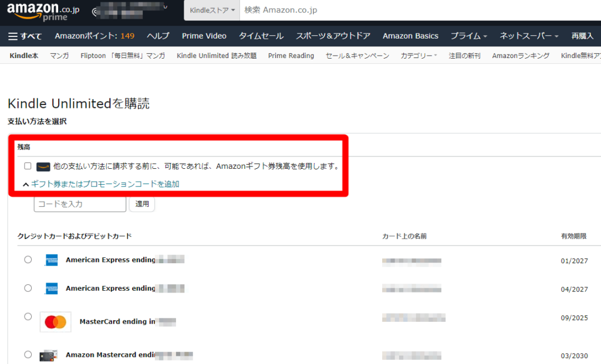Click the first American Express card icon

[x=52, y=260]
